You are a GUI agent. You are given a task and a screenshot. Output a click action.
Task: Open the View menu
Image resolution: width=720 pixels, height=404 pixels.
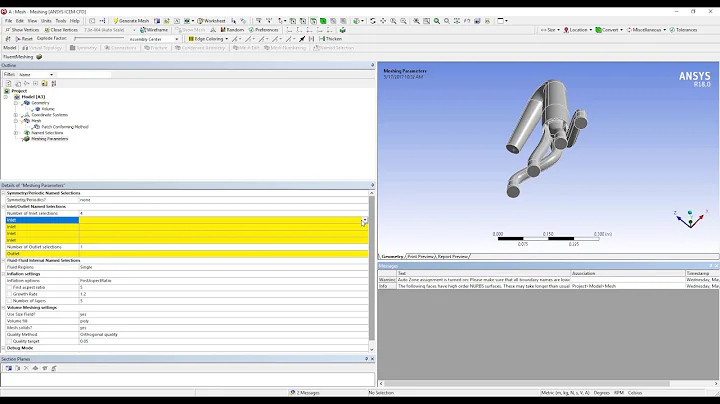point(32,21)
